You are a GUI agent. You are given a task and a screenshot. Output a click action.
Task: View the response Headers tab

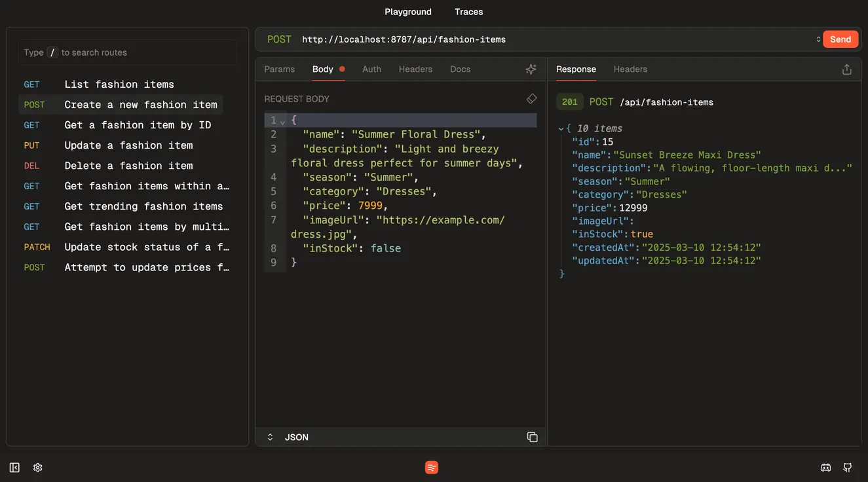[x=630, y=67]
